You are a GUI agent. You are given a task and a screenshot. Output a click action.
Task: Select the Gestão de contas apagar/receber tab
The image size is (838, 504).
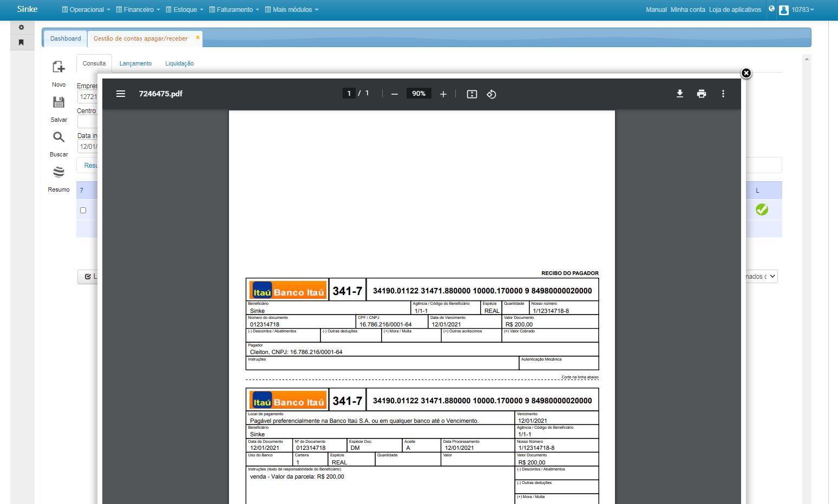coord(141,38)
